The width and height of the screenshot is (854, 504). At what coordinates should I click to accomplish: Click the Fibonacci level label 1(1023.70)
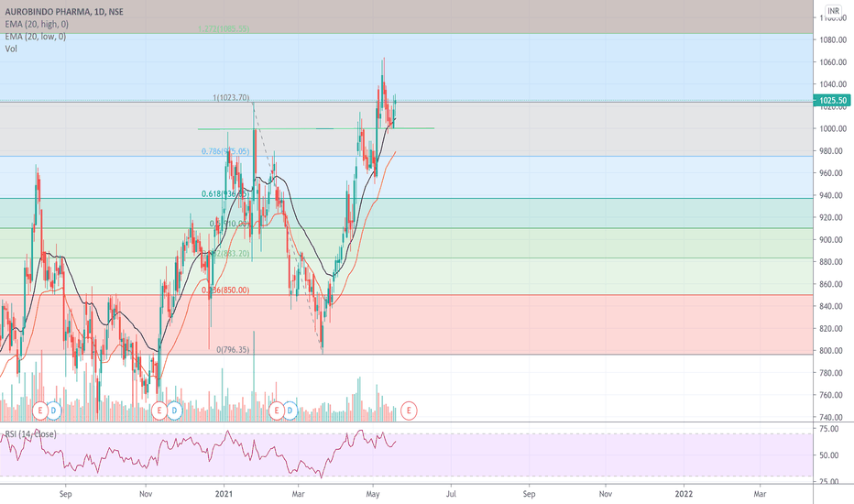(231, 97)
